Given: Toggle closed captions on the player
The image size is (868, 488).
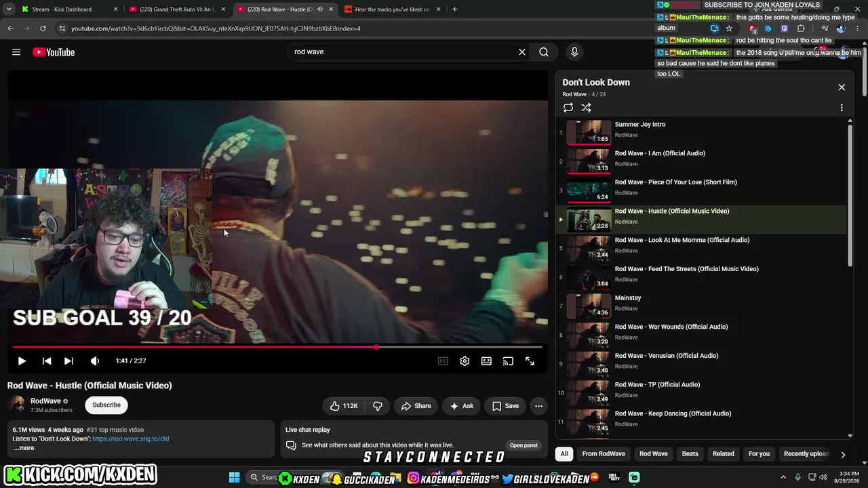Looking at the screenshot, I should [443, 361].
